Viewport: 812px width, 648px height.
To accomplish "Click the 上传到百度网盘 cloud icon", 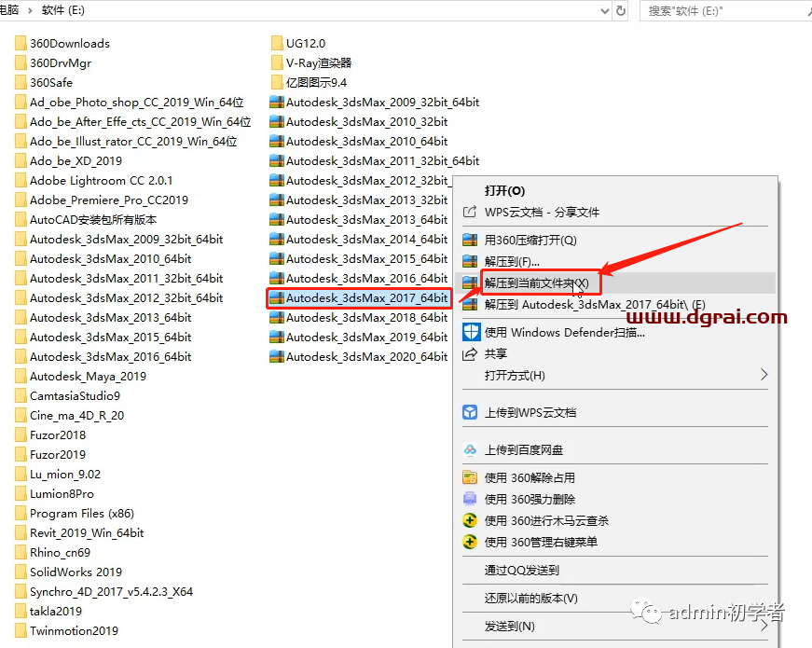I will [x=470, y=449].
